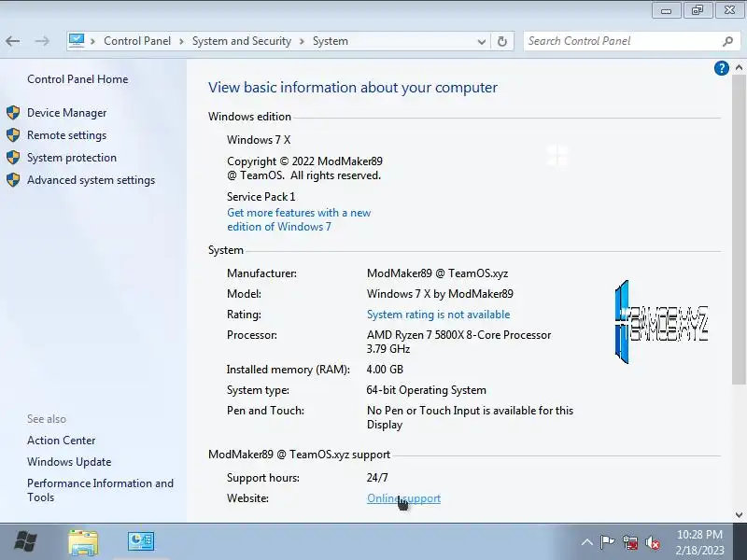747x560 pixels.
Task: Click the shield icon beside System protection
Action: coord(13,158)
